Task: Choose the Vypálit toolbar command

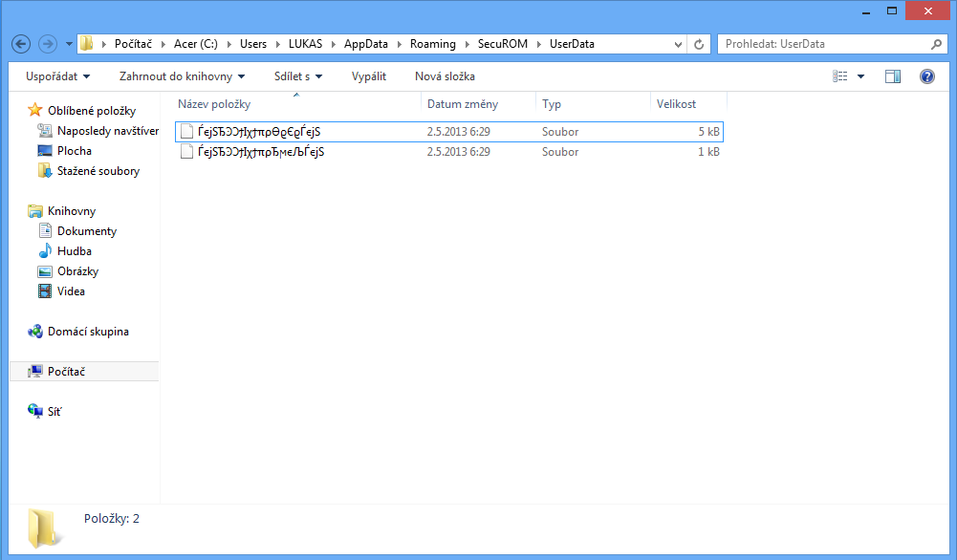Action: tap(369, 76)
